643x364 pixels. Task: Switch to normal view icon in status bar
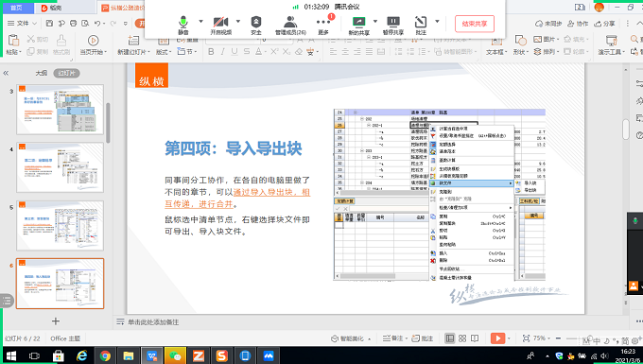coord(450,338)
